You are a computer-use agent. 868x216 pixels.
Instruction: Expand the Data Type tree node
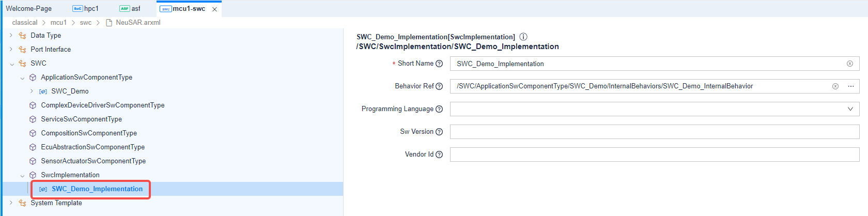11,35
